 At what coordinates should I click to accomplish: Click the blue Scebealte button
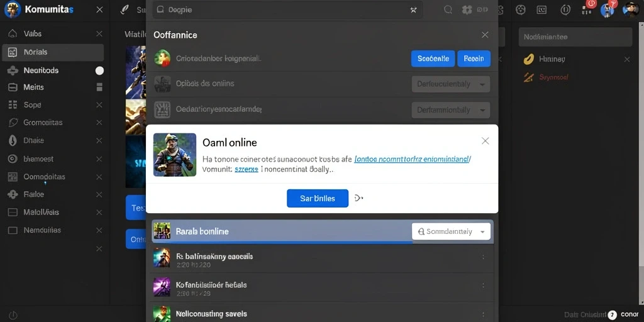[x=433, y=58]
